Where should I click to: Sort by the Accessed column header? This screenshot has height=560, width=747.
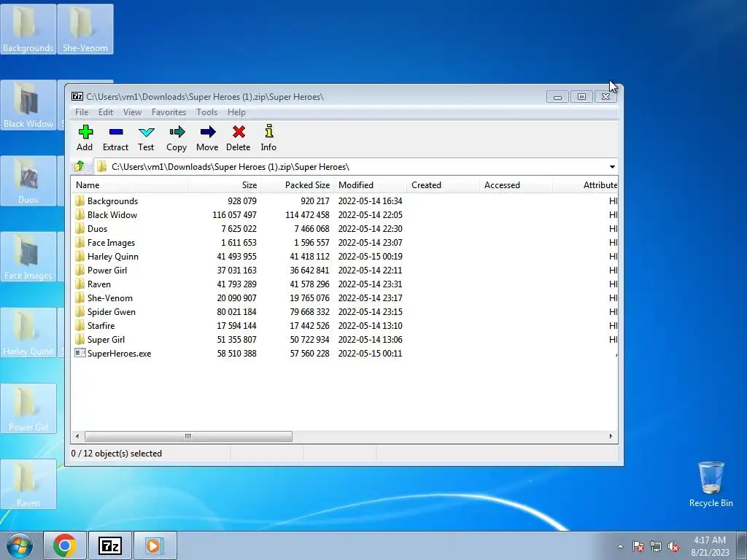pos(516,184)
